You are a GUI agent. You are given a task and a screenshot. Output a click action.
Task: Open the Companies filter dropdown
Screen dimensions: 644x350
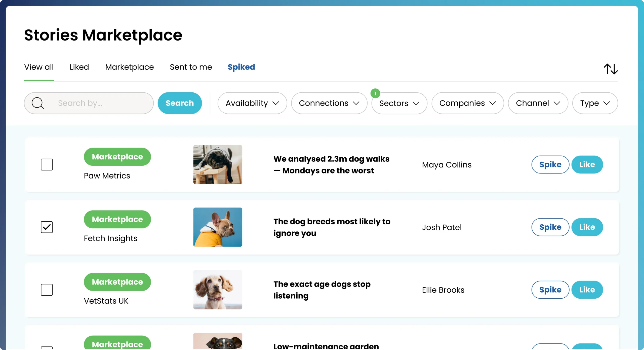click(x=467, y=103)
